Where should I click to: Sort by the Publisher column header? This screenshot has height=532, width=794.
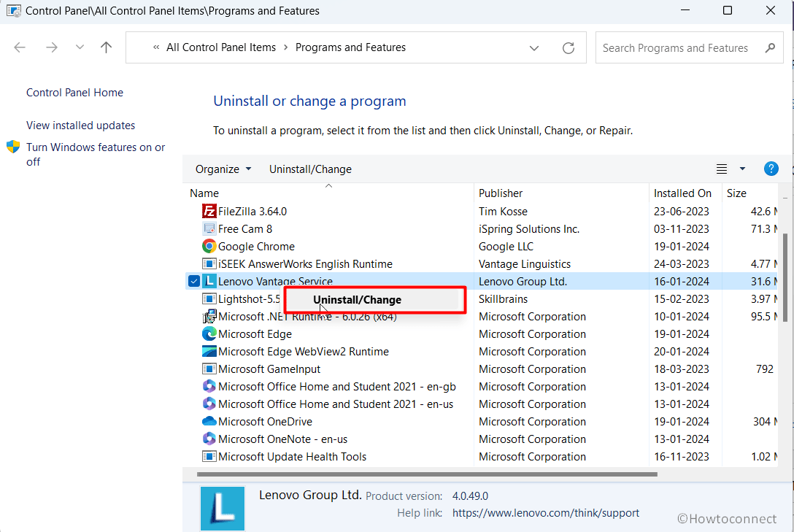501,193
